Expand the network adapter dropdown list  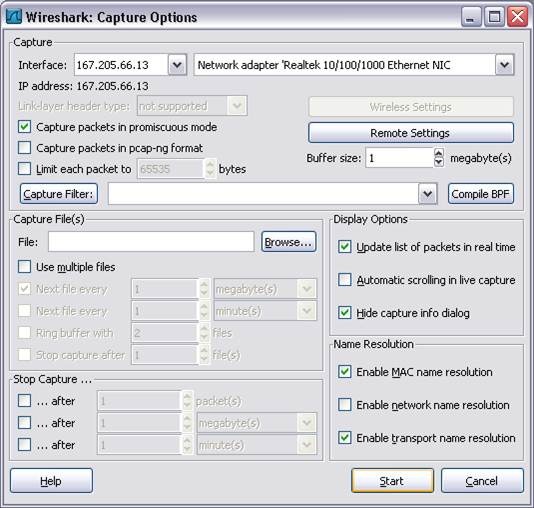[x=504, y=65]
